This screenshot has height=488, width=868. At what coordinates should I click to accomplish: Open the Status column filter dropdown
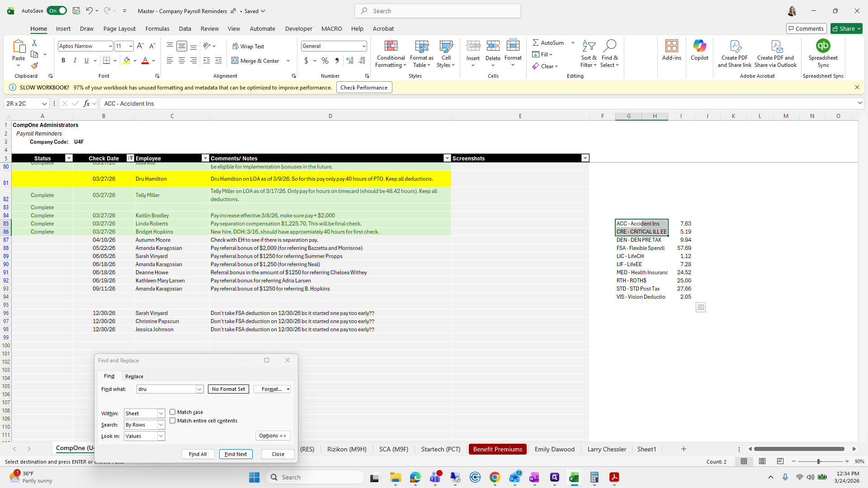pos(69,158)
